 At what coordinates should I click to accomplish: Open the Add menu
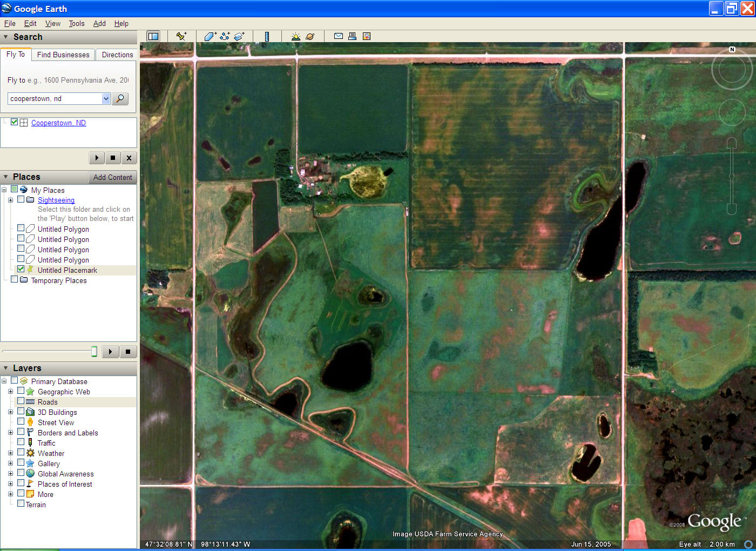[99, 23]
